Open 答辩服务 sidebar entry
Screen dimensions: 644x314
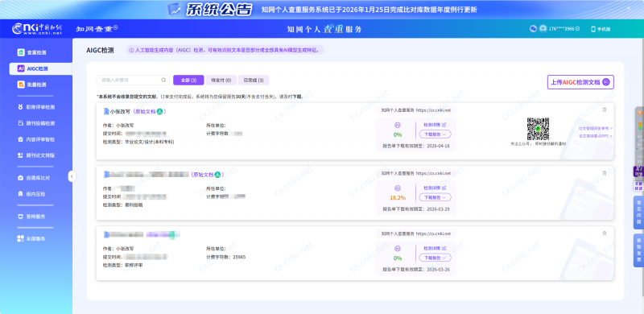pyautogui.click(x=31, y=217)
